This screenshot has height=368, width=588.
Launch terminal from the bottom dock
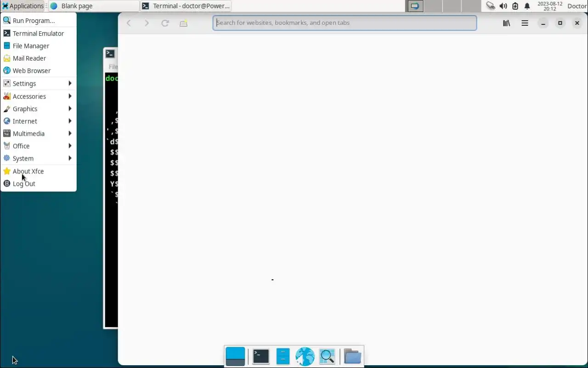point(261,356)
